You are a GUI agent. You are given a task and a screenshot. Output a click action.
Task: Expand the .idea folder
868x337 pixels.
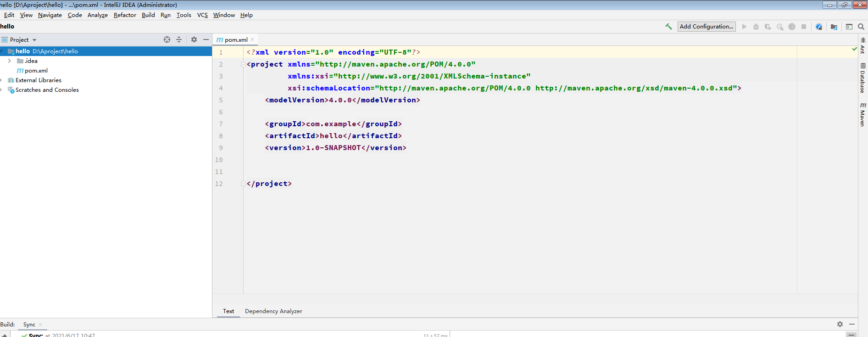[9, 61]
